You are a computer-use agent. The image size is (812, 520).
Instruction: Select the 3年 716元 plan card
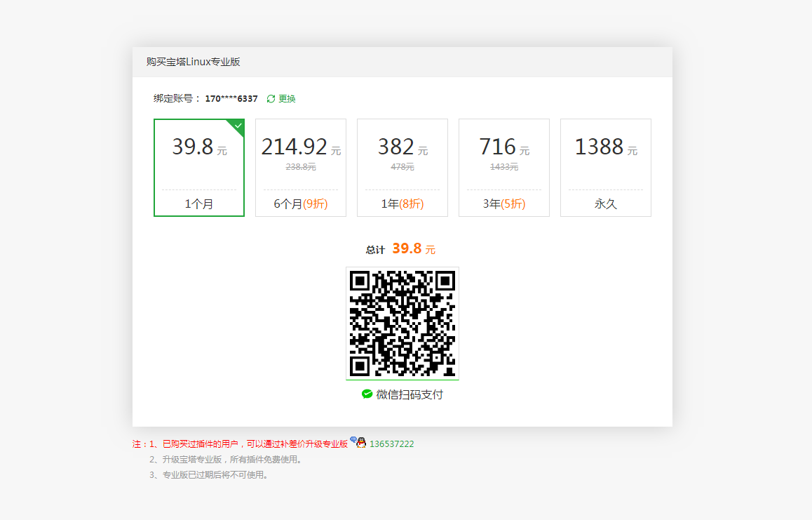tap(504, 168)
